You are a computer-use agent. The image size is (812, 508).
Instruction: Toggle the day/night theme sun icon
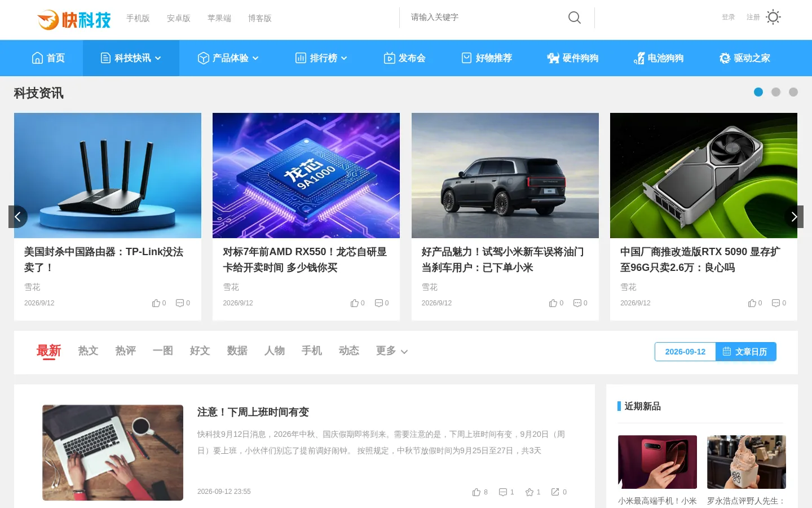pos(773,17)
